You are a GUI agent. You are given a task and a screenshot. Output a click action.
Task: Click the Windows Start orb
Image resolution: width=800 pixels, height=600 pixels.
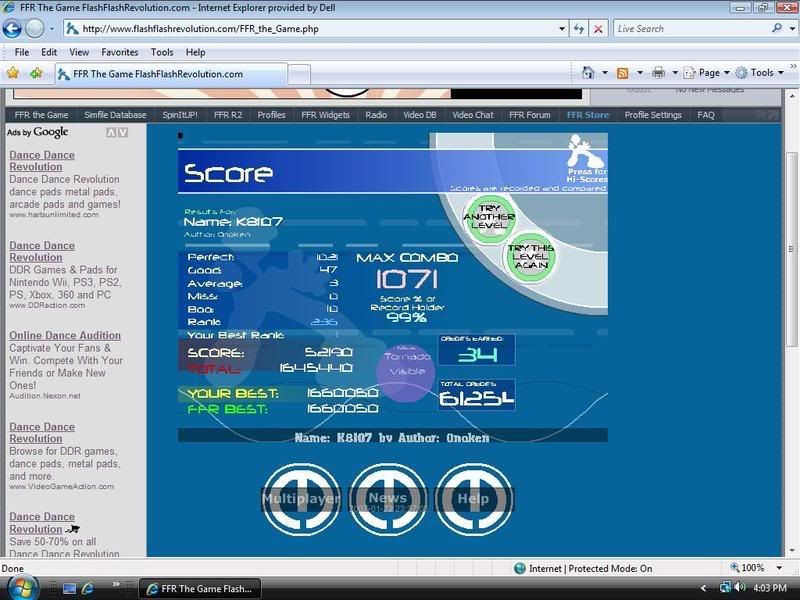[22, 587]
